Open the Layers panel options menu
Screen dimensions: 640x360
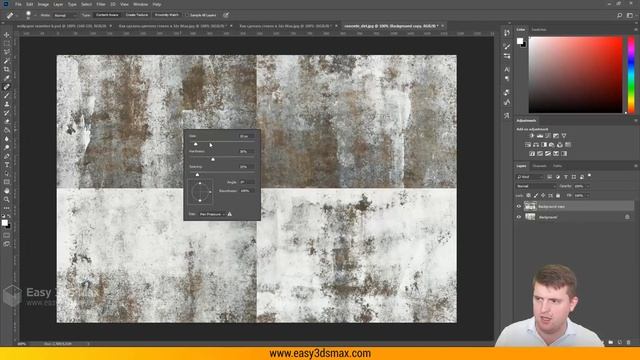(x=636, y=166)
